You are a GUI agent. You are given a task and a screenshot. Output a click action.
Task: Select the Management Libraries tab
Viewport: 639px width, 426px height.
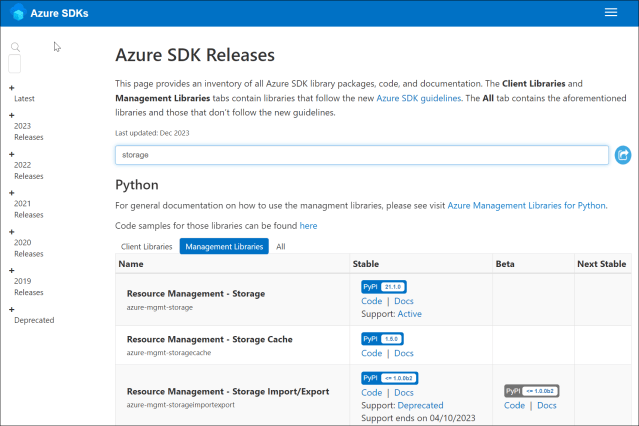[224, 246]
